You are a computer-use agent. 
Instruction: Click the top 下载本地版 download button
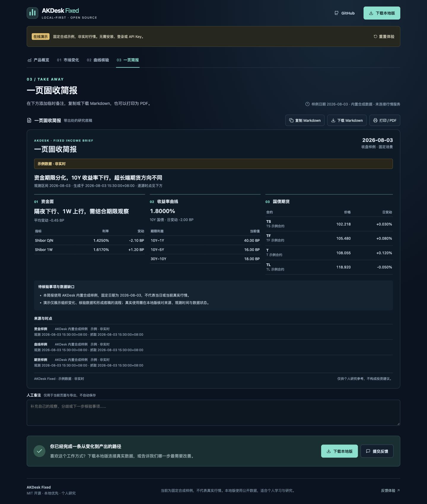tap(382, 13)
